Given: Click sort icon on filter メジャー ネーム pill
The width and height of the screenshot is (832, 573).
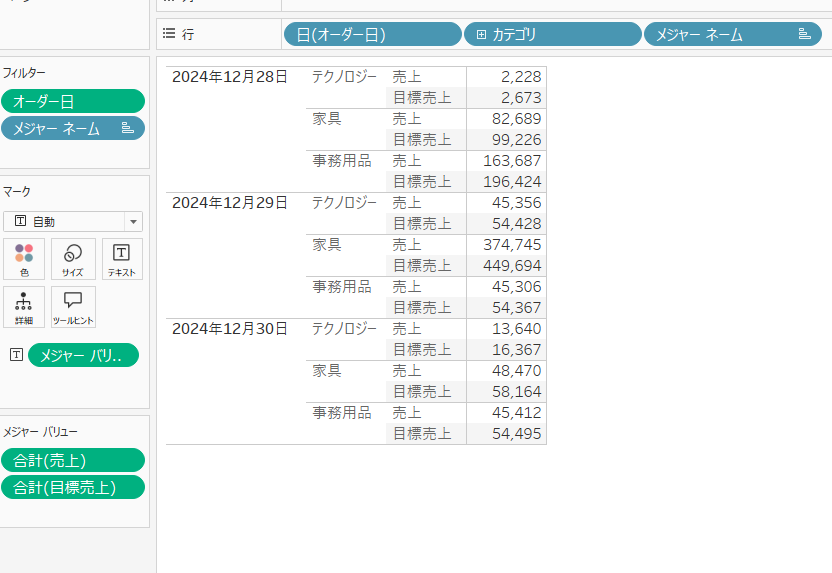Looking at the screenshot, I should (x=127, y=128).
